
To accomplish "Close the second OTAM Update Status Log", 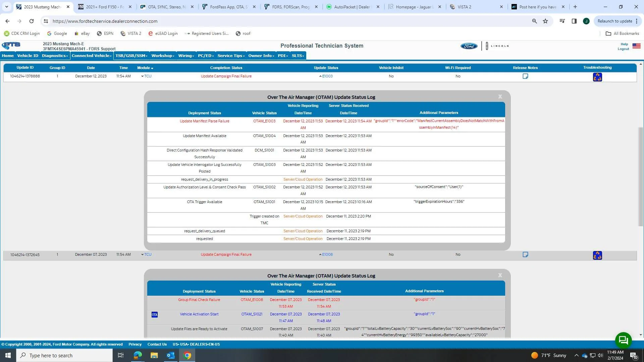I will (500, 275).
